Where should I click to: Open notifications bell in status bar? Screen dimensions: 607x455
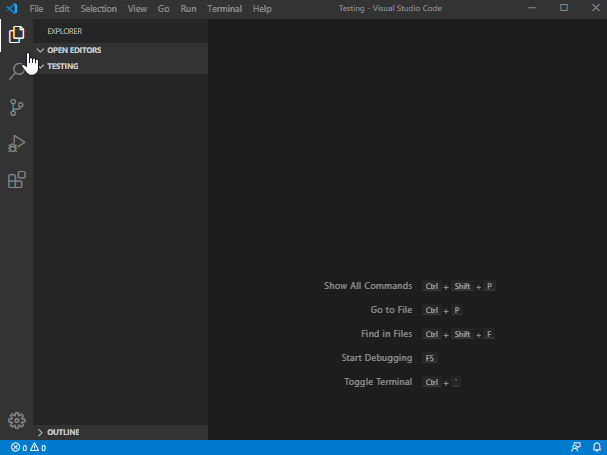pos(597,447)
